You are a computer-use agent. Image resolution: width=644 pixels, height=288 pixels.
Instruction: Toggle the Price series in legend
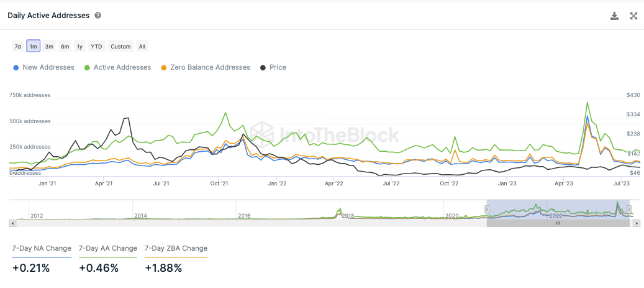click(x=273, y=67)
